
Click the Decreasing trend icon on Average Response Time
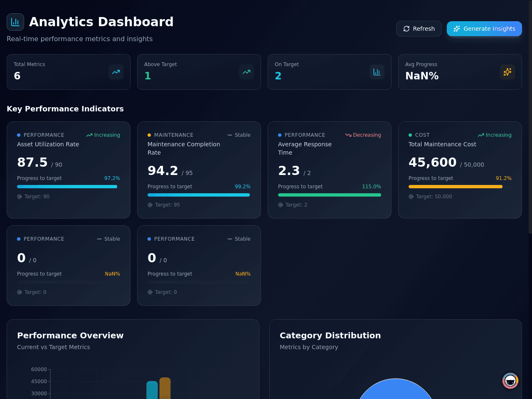(x=348, y=135)
